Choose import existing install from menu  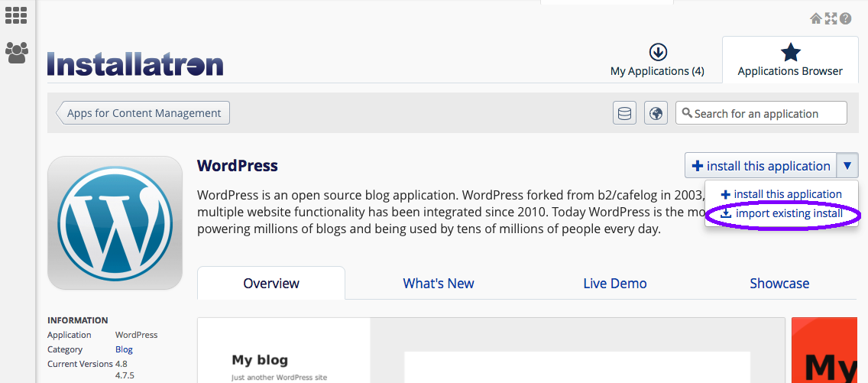click(x=782, y=213)
